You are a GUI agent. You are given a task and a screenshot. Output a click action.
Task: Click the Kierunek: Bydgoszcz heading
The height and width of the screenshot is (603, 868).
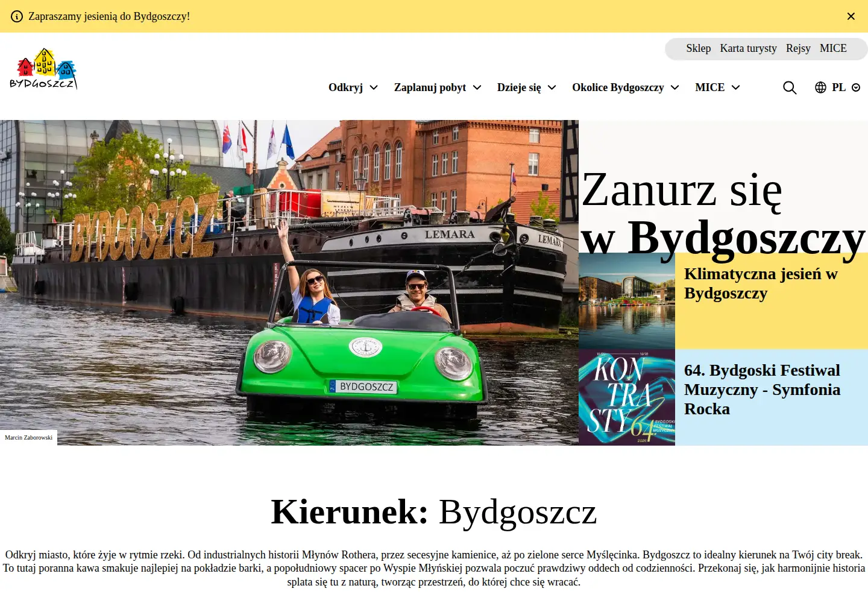coord(434,513)
